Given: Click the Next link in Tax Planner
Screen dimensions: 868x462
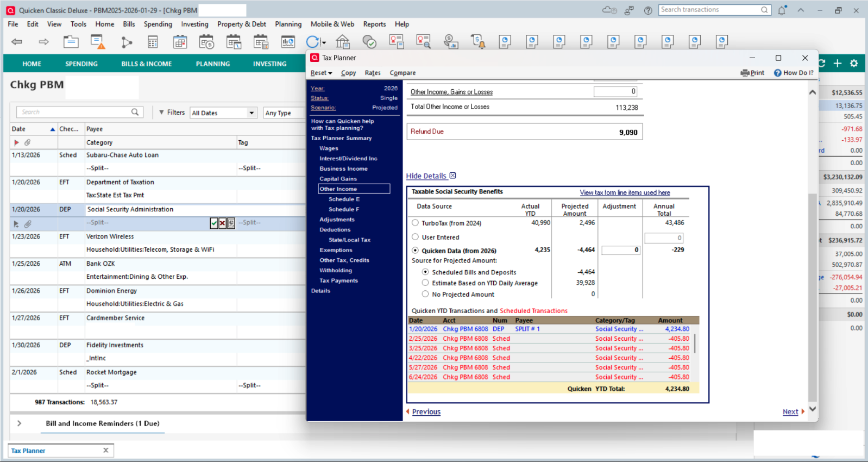Looking at the screenshot, I should [790, 412].
